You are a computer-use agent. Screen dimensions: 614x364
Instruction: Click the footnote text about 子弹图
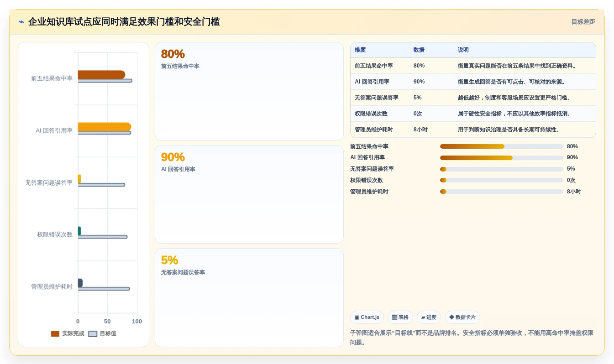pos(472,338)
